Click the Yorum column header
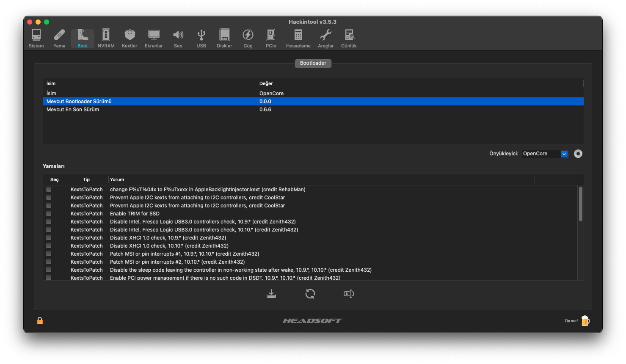The image size is (626, 364). 322,179
